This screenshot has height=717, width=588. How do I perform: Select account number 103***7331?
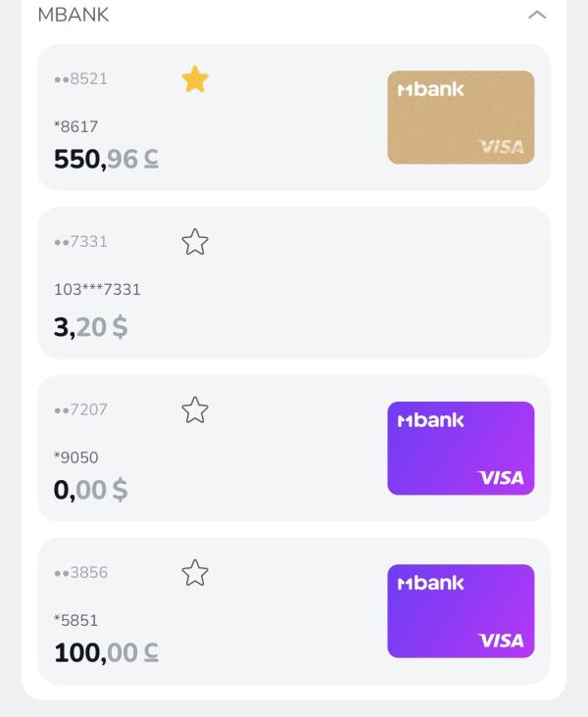click(x=97, y=290)
